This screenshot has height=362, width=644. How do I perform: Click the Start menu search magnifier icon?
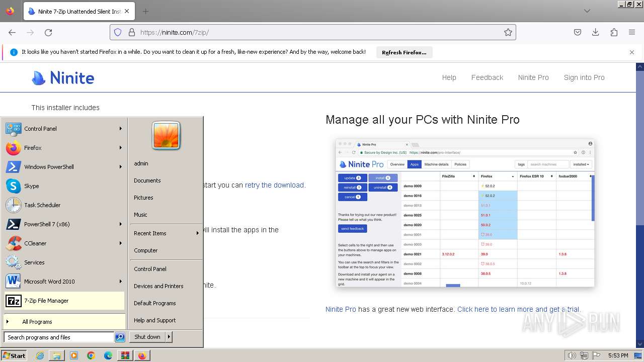[x=120, y=337]
